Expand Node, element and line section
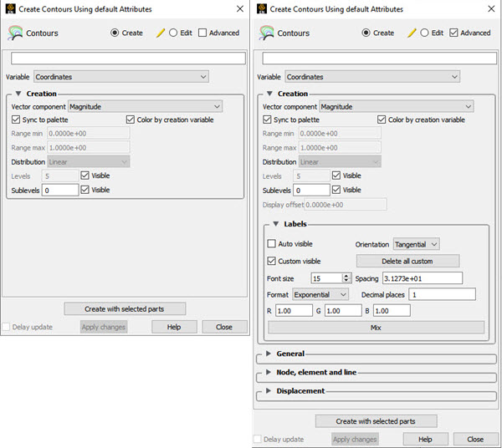 269,372
